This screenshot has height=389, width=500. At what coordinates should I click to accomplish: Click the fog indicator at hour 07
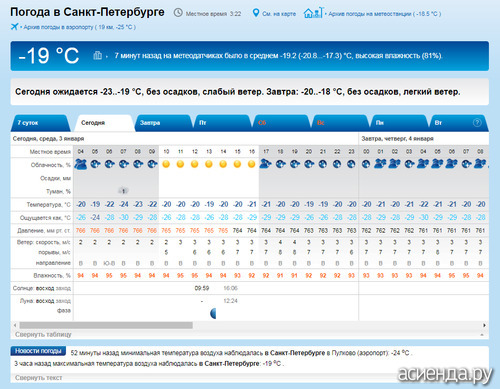(123, 191)
